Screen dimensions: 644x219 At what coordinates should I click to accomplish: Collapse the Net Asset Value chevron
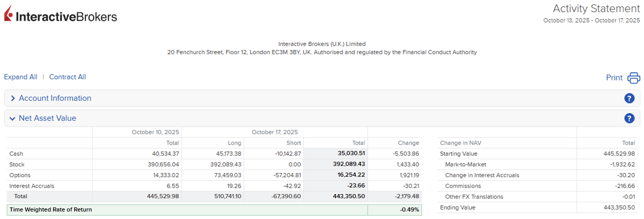coord(12,118)
